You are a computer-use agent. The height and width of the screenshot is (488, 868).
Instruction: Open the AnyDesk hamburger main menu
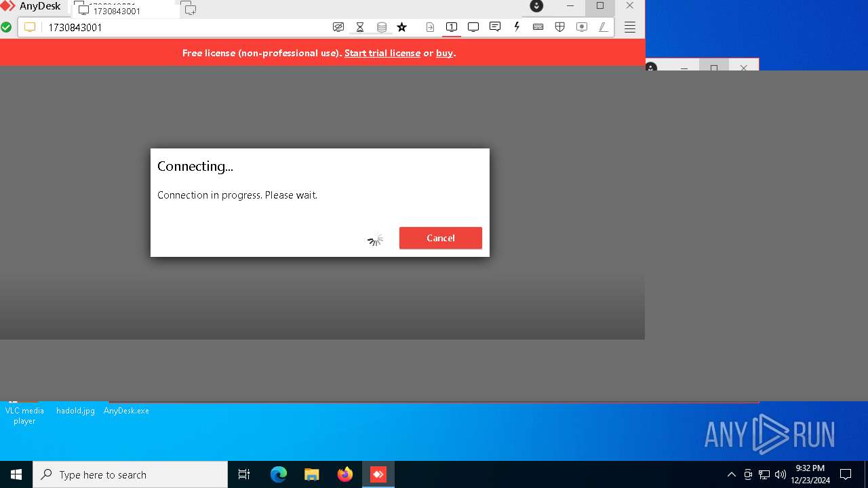point(630,28)
